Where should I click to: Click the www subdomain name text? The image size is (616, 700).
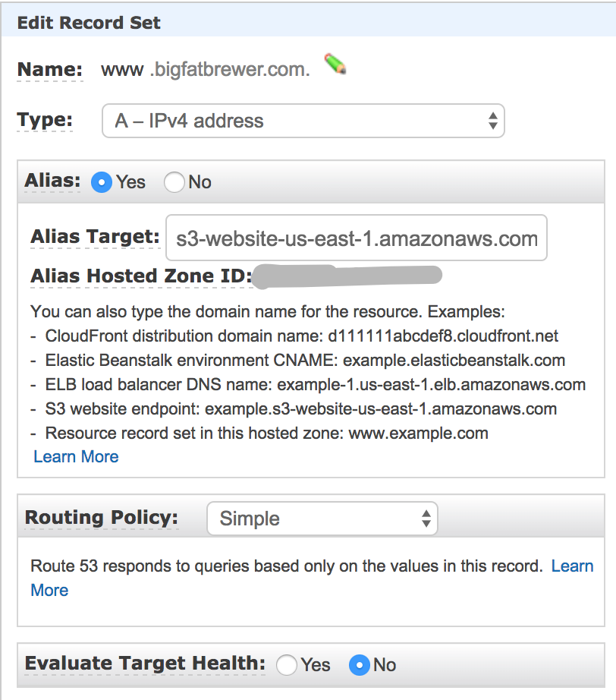[122, 71]
